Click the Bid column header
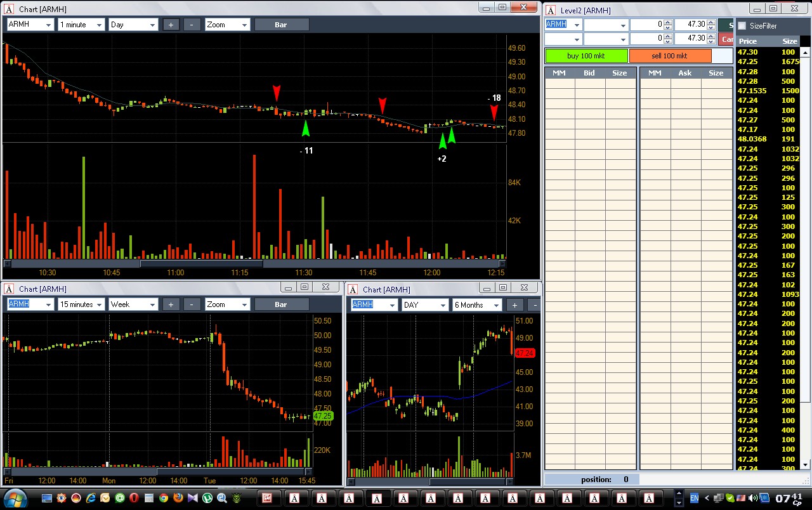The width and height of the screenshot is (812, 510). click(589, 73)
